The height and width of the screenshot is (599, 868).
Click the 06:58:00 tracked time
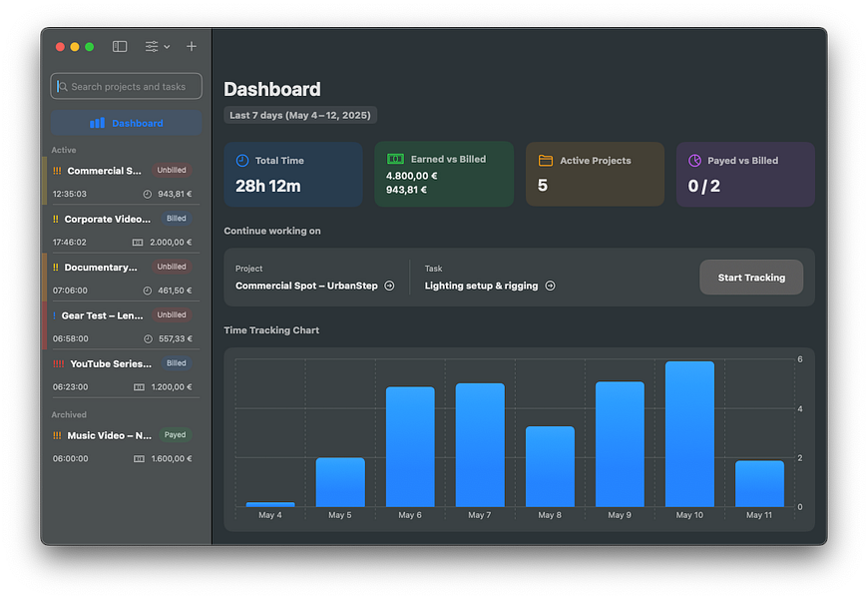tap(70, 338)
